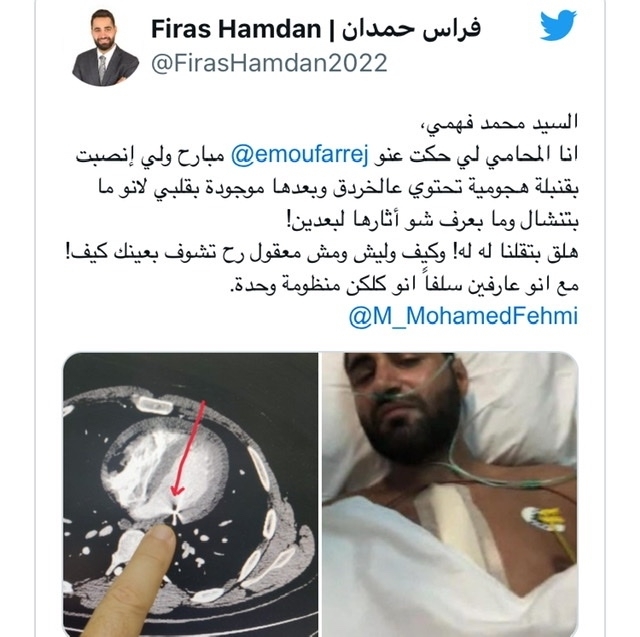The image size is (640, 637).
Task: Click the tweet line starting هلق بتقلنا
Action: [322, 252]
